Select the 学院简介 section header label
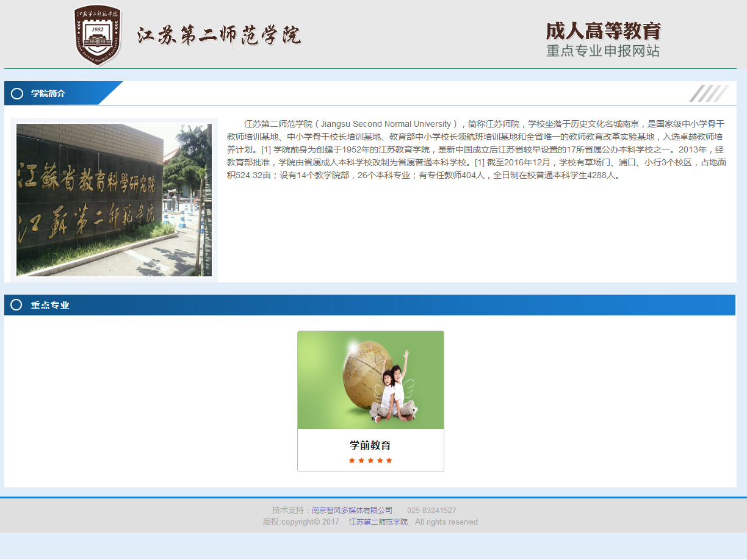This screenshot has width=747, height=560. 48,93
